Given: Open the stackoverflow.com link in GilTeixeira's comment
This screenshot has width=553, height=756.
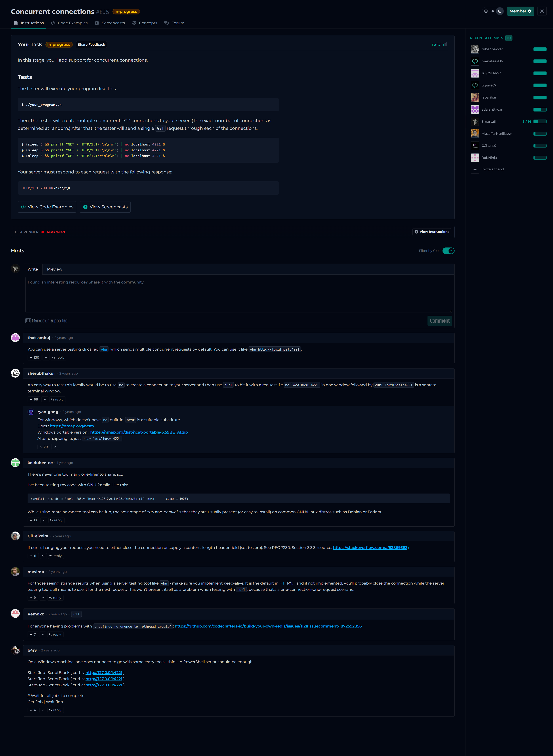Looking at the screenshot, I should pos(371,548).
